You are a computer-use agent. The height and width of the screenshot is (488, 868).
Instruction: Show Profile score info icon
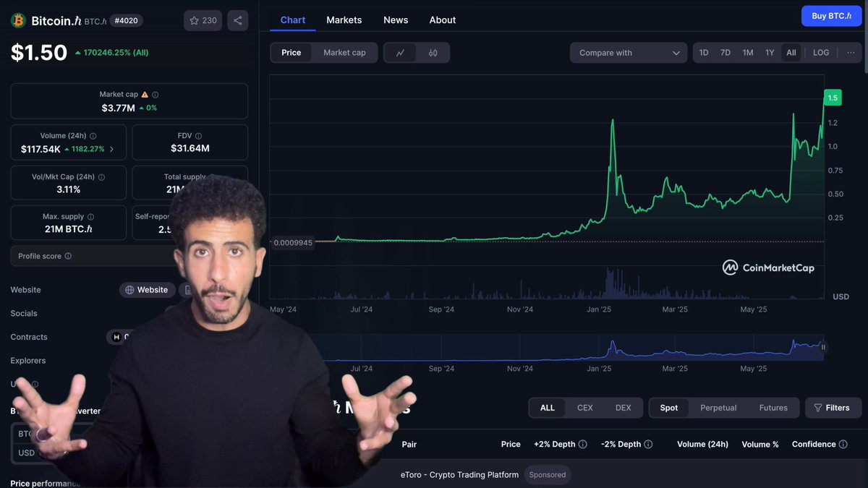click(68, 256)
